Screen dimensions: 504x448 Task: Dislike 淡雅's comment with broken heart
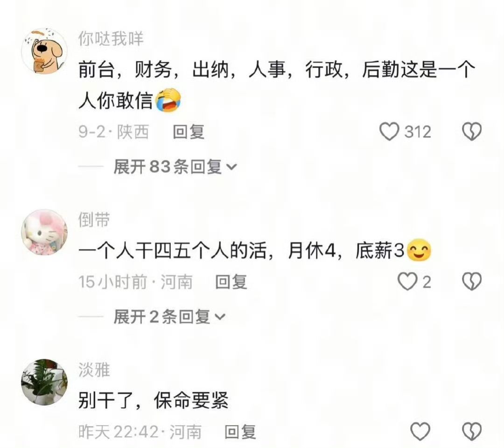471,431
